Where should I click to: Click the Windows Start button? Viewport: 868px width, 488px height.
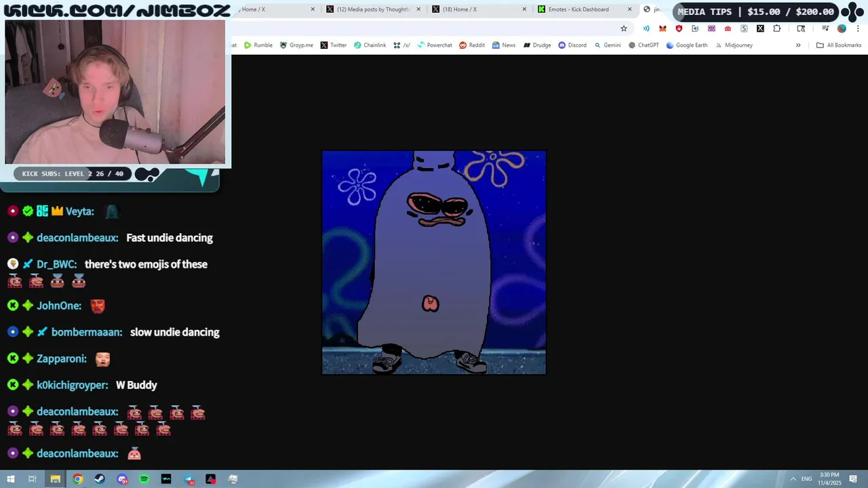pos(11,479)
